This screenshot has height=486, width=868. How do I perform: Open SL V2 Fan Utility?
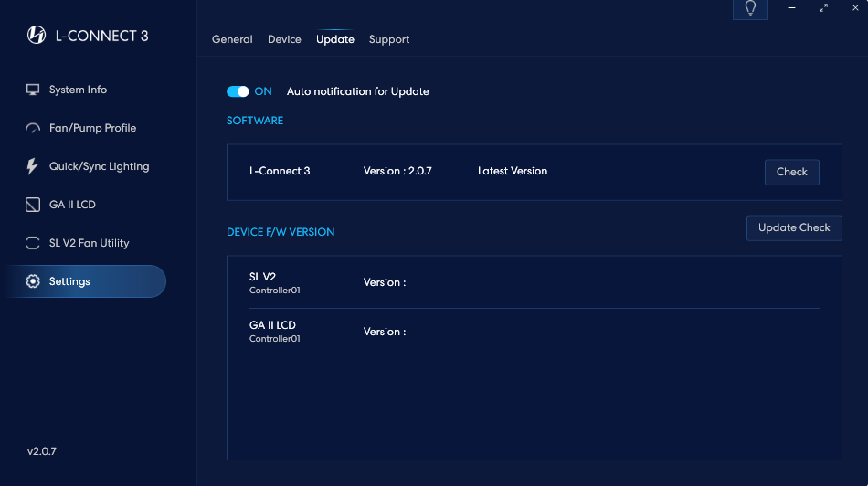tap(90, 243)
